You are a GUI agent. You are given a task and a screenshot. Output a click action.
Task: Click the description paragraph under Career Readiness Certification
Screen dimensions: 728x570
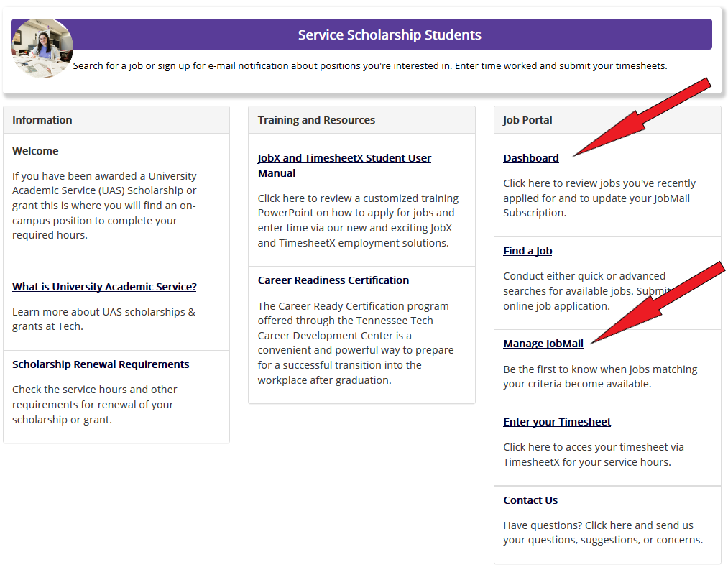pyautogui.click(x=356, y=343)
